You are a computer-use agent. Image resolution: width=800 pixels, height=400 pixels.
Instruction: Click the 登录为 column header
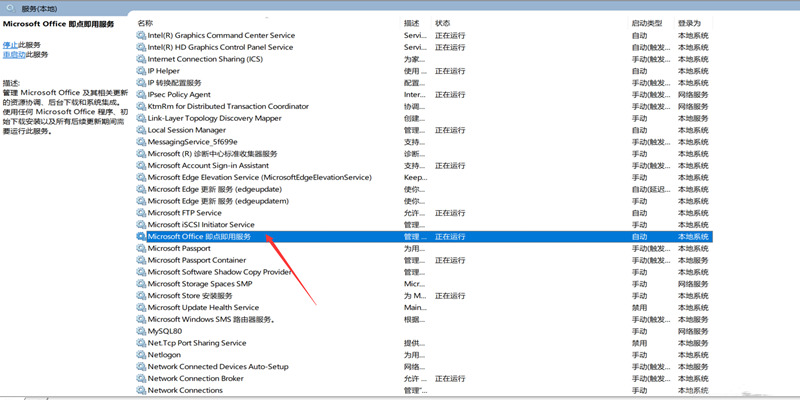689,22
